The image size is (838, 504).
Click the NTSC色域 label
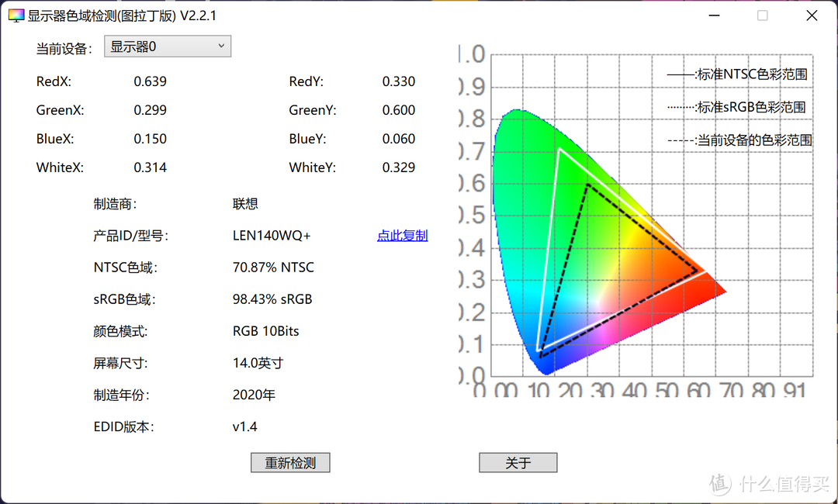coord(126,268)
